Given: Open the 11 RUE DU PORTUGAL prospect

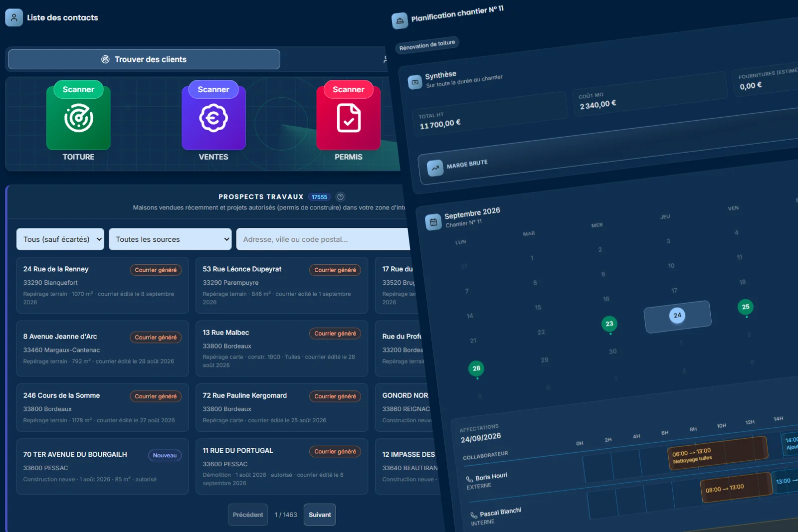Looking at the screenshot, I should [x=282, y=467].
